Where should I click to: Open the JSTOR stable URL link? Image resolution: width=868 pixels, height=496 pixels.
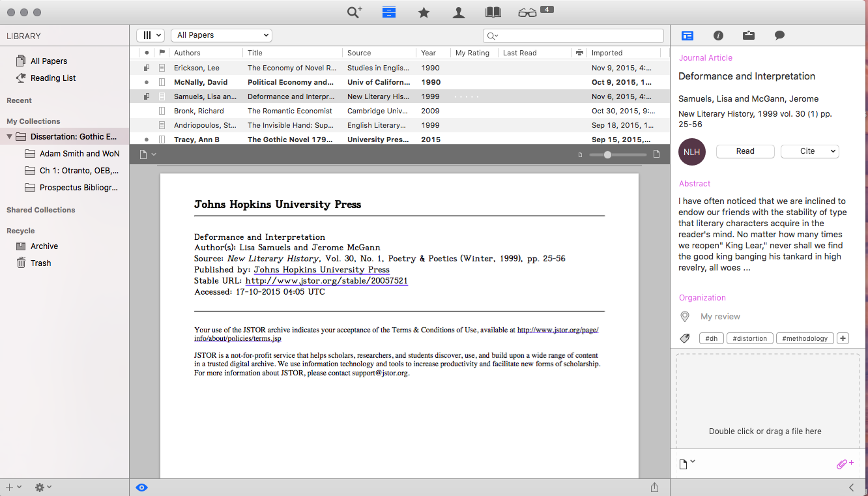coord(326,281)
